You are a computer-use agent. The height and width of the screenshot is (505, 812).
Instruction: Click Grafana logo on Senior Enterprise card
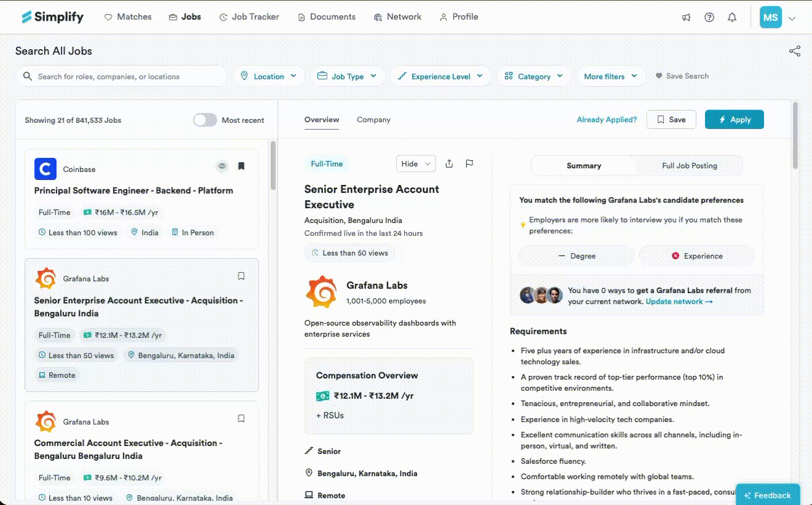coord(45,278)
